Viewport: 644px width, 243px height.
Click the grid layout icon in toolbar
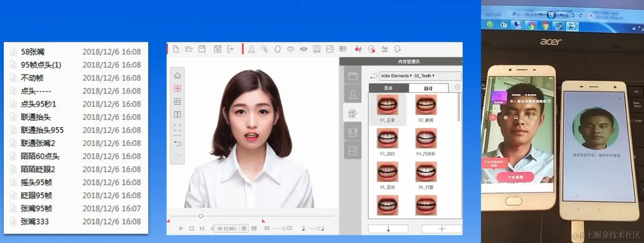pos(343,49)
